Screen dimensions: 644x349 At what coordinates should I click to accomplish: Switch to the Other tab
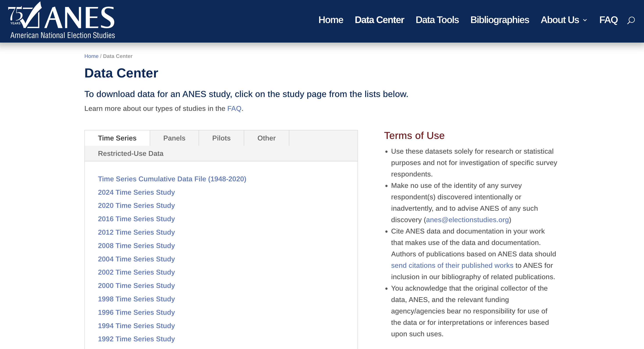pyautogui.click(x=267, y=138)
